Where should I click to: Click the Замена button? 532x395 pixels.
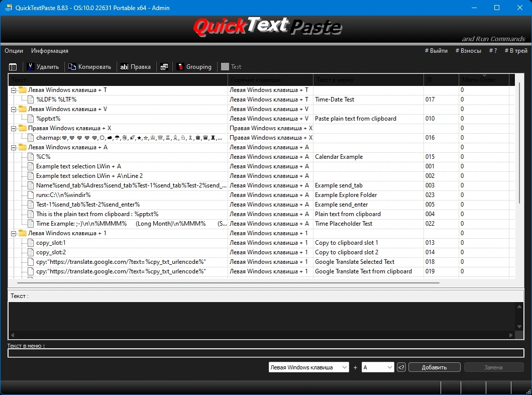point(494,367)
